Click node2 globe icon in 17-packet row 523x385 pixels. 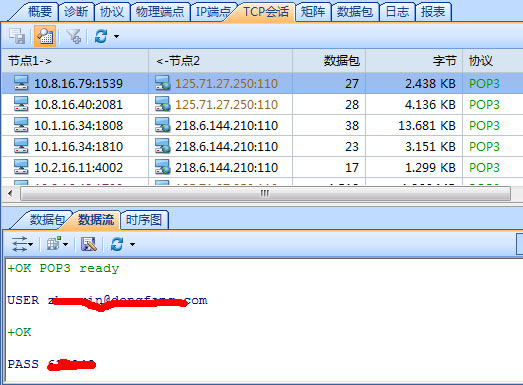coord(163,167)
